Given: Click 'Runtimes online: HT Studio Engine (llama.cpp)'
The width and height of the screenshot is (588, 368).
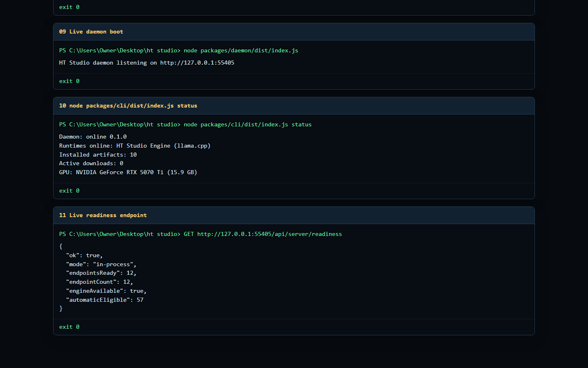Looking at the screenshot, I should point(135,146).
